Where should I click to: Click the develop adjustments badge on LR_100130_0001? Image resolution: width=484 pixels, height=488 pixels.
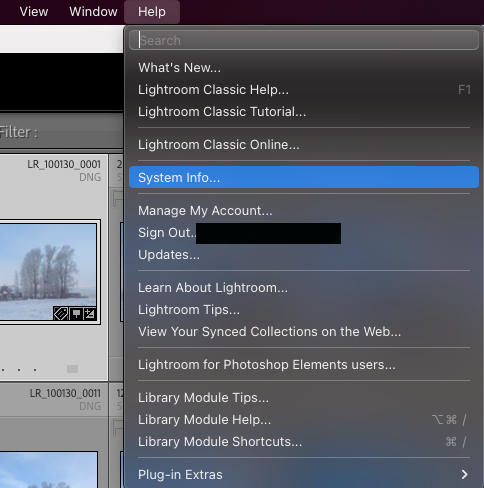[x=90, y=314]
